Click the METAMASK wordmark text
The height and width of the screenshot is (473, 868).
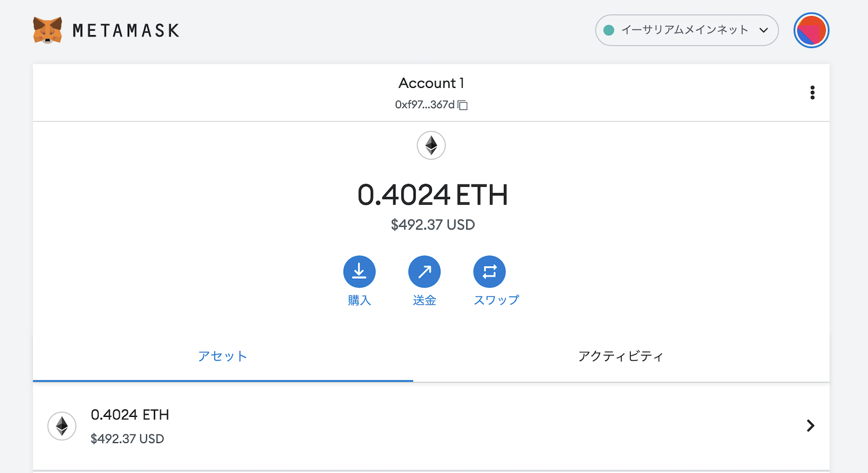tap(126, 30)
